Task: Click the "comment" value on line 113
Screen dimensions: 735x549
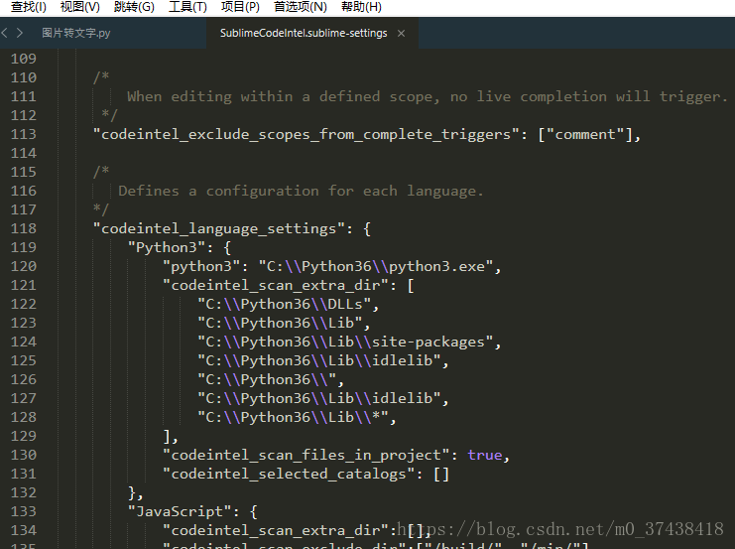Action: point(586,135)
